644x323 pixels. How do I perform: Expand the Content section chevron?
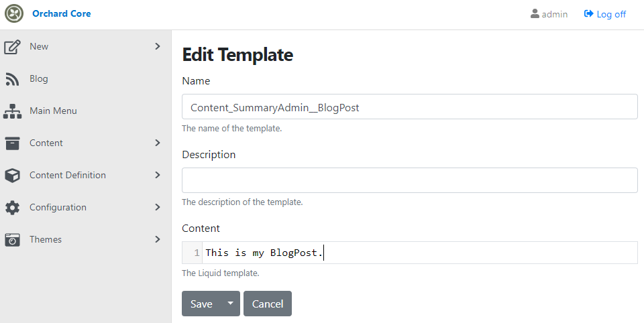[158, 143]
